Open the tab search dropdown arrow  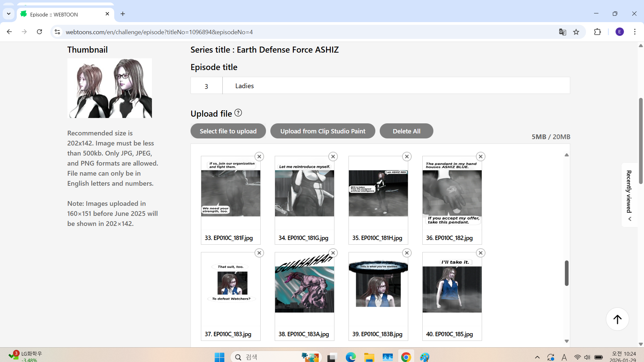9,14
